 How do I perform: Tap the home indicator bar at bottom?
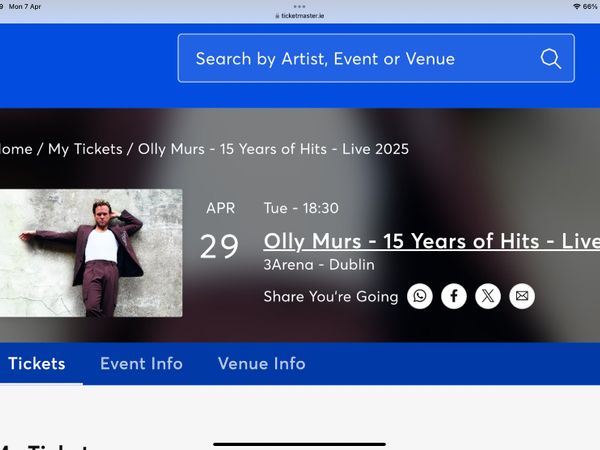(x=300, y=443)
